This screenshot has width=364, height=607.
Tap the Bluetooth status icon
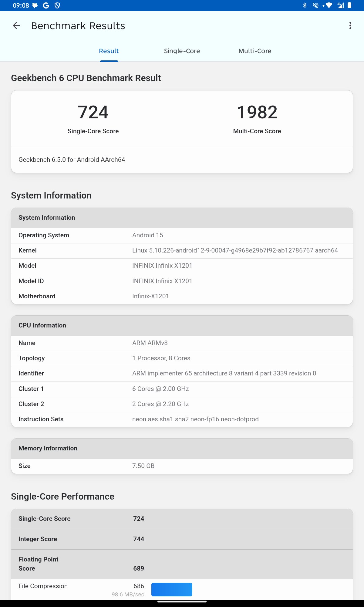click(x=305, y=5)
